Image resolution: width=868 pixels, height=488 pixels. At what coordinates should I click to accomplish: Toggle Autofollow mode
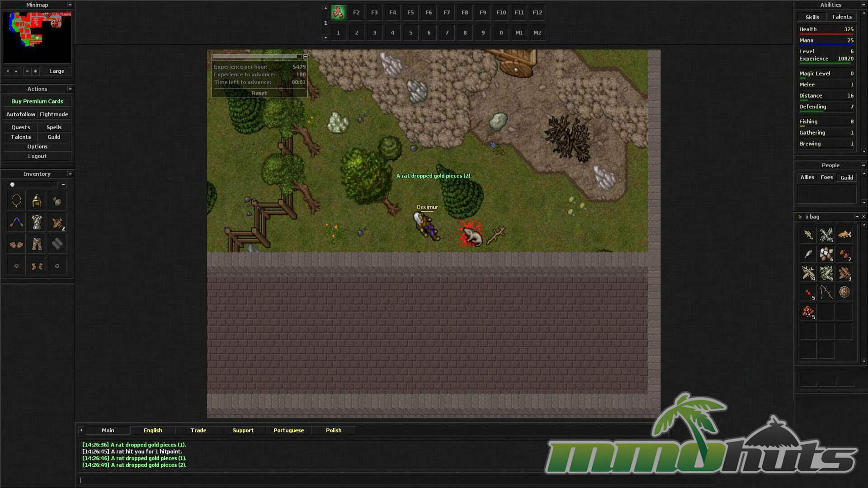click(x=20, y=114)
